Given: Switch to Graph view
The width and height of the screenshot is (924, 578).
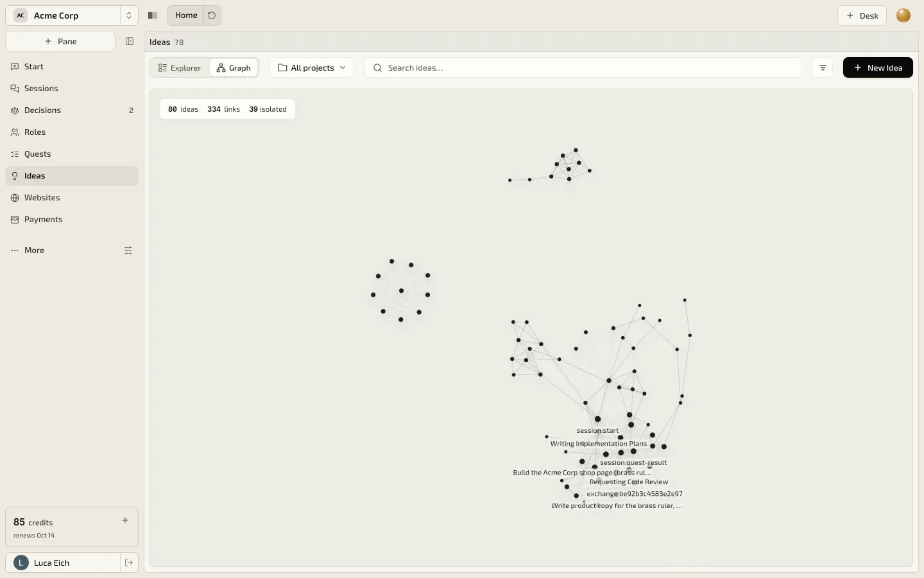Looking at the screenshot, I should 234,67.
